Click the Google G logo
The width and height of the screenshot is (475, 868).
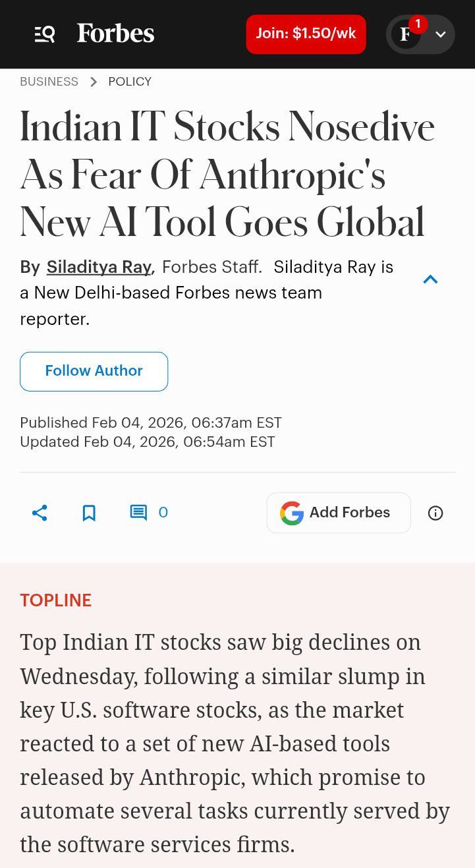pos(292,513)
